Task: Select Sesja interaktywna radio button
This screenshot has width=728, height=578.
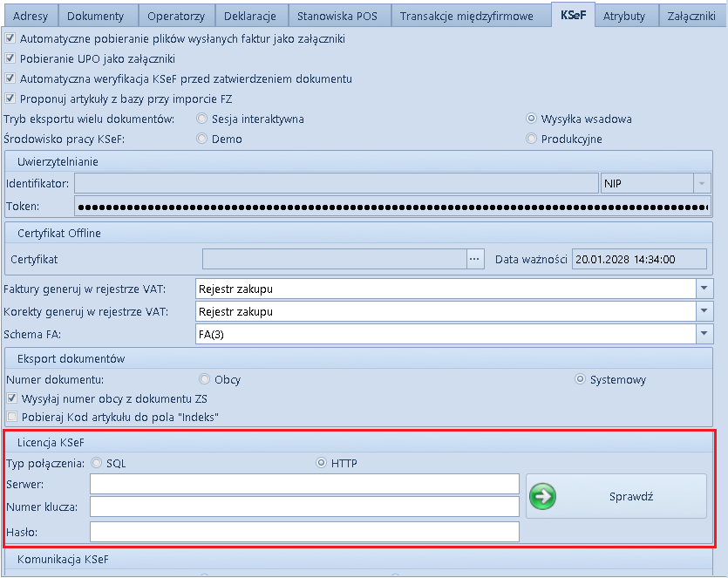Action: (x=201, y=119)
